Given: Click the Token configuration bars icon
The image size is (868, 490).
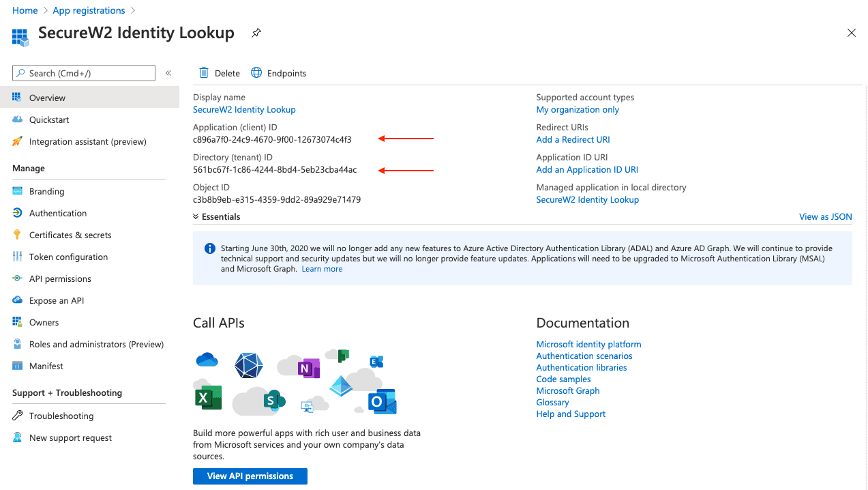Looking at the screenshot, I should [x=17, y=257].
